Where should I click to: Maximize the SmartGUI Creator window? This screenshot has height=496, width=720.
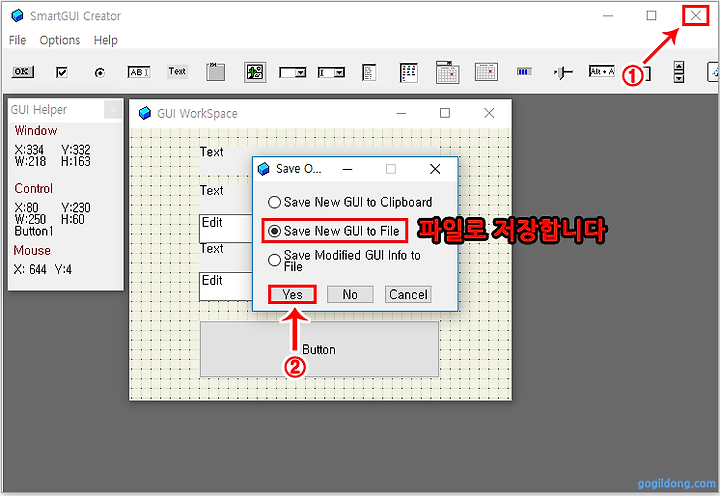coord(651,16)
